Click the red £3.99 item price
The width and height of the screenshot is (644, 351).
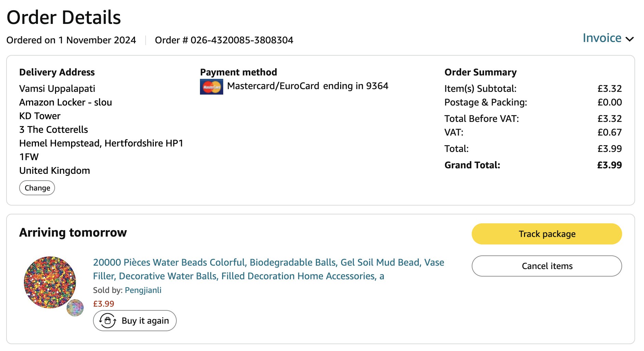click(x=104, y=304)
